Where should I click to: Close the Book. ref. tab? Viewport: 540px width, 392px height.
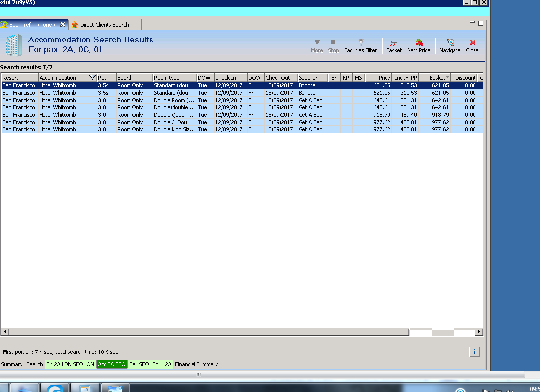(63, 24)
